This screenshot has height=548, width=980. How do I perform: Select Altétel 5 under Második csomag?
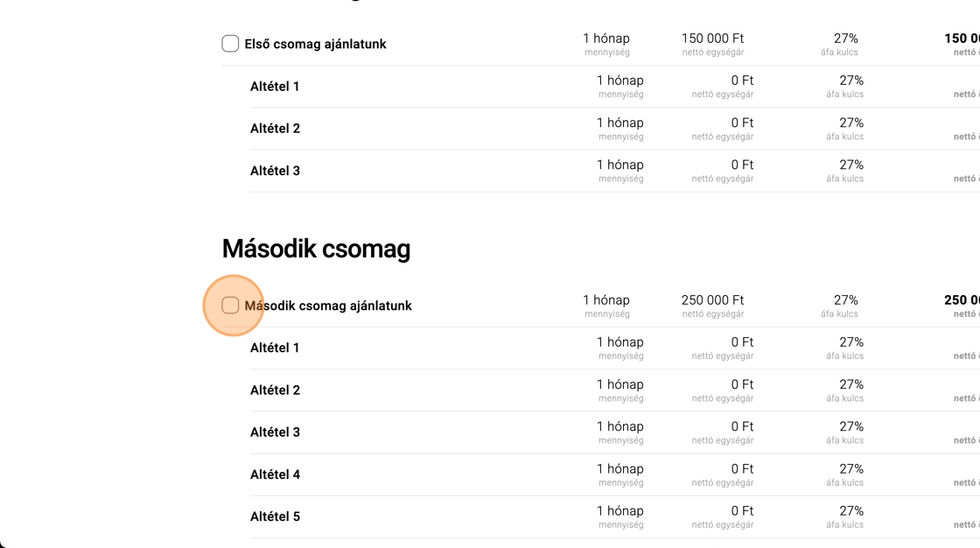[275, 516]
